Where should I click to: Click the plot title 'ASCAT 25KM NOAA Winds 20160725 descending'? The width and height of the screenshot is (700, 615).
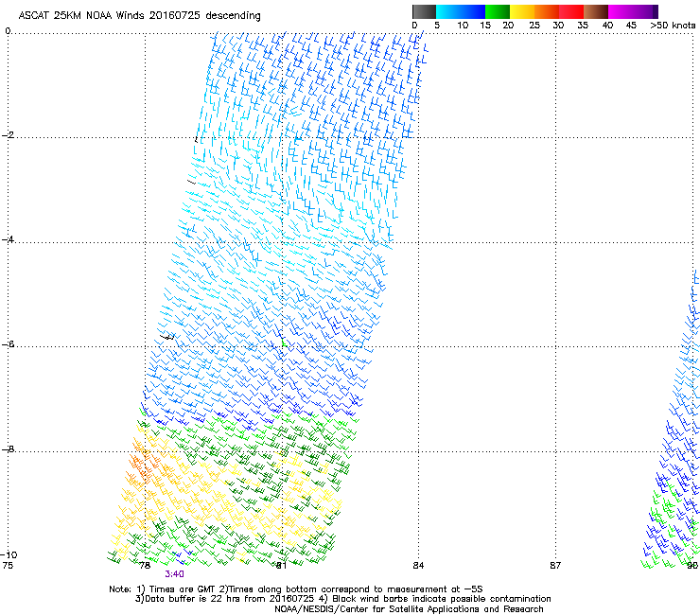click(139, 16)
